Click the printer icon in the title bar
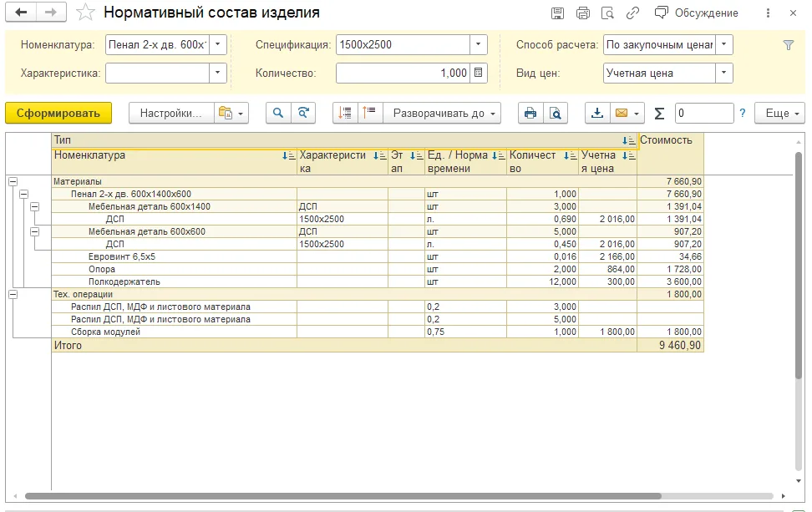 pos(582,13)
